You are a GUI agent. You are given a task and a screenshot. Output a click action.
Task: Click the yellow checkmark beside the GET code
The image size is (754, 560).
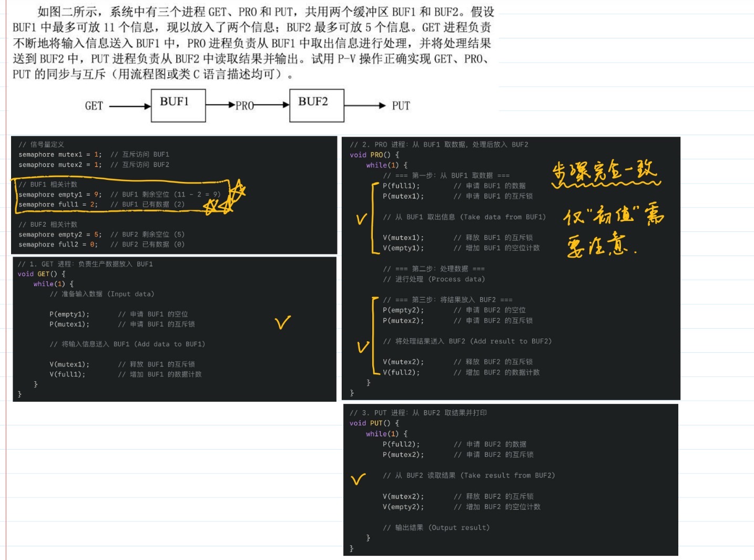coord(283,322)
